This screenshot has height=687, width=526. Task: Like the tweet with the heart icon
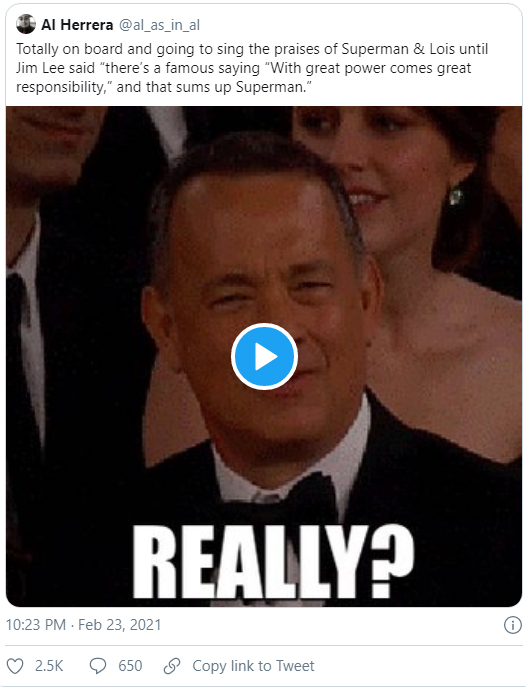point(15,666)
